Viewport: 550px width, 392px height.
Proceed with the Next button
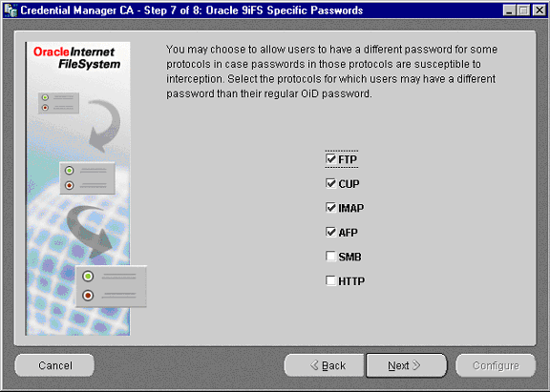(x=407, y=365)
